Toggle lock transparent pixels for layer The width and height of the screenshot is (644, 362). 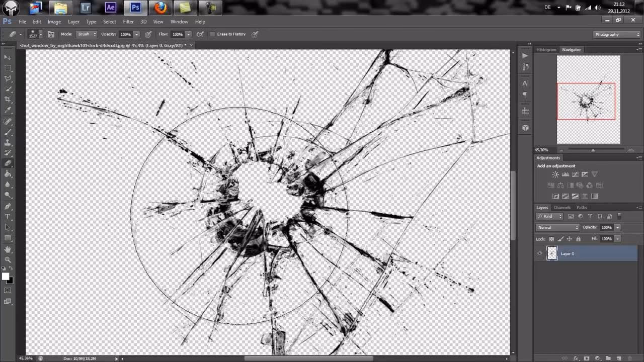(551, 239)
